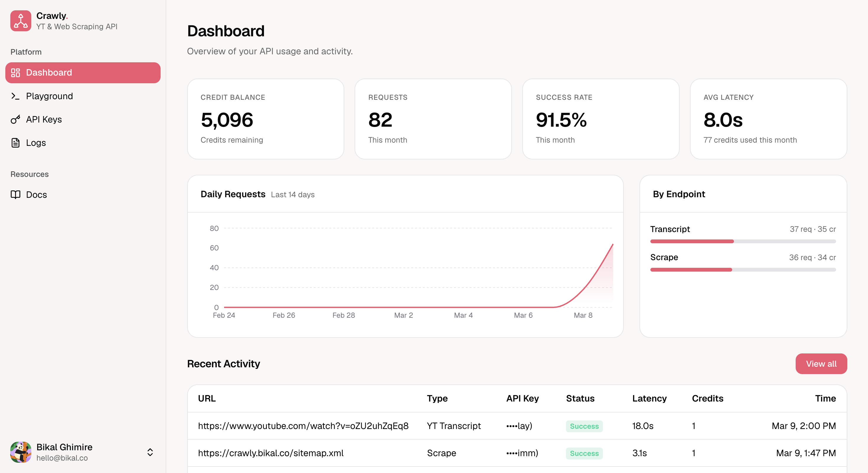The image size is (868, 473).
Task: Expand the account switcher chevron
Action: [x=150, y=452]
